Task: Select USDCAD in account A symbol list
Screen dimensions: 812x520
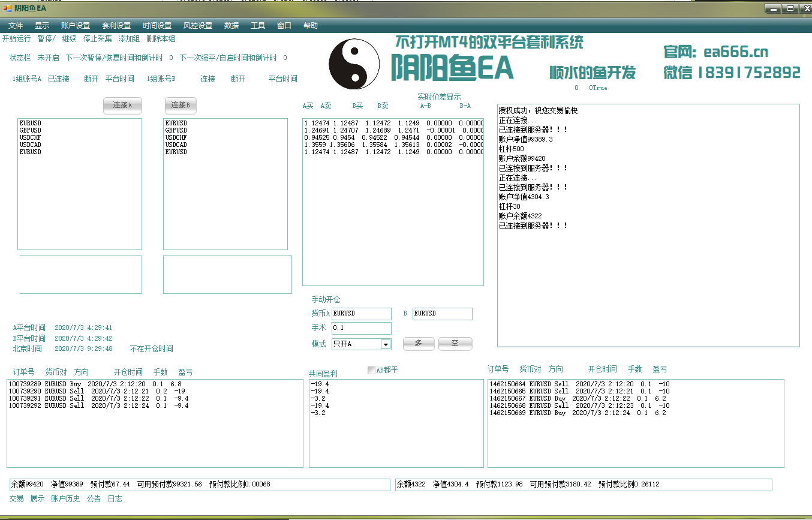Action: tap(80, 145)
